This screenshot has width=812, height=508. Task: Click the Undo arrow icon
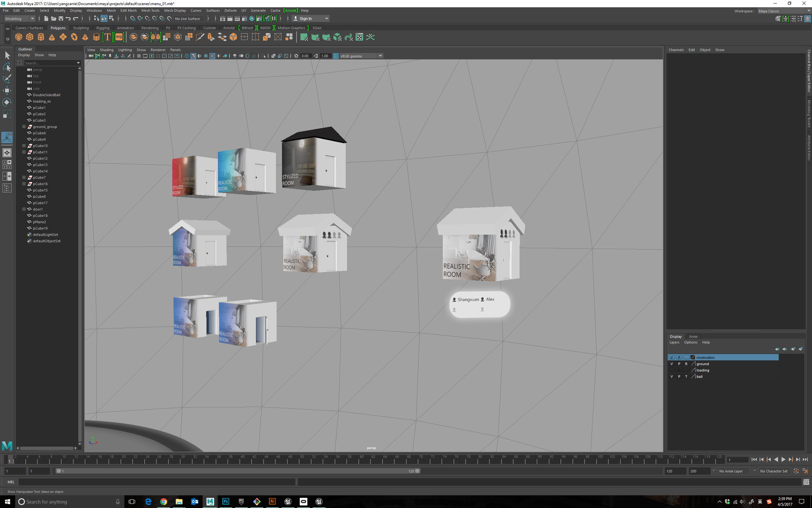68,19
